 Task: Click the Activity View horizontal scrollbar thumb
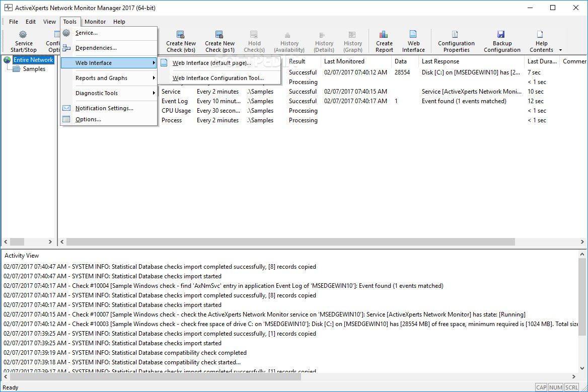click(x=156, y=376)
